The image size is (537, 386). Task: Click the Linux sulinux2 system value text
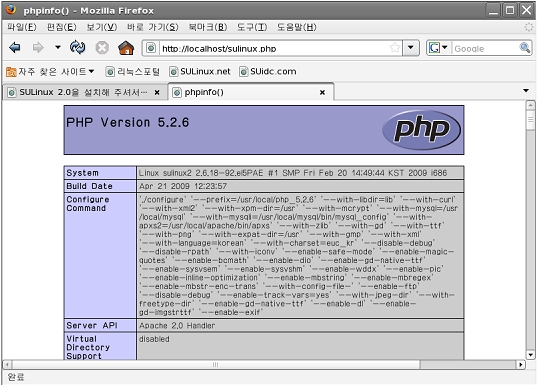click(293, 173)
